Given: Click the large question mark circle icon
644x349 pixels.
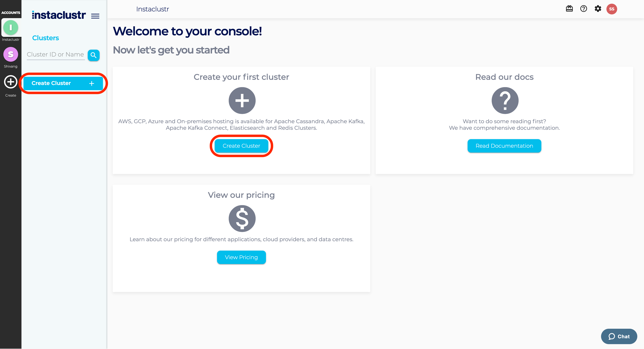Looking at the screenshot, I should tap(505, 101).
